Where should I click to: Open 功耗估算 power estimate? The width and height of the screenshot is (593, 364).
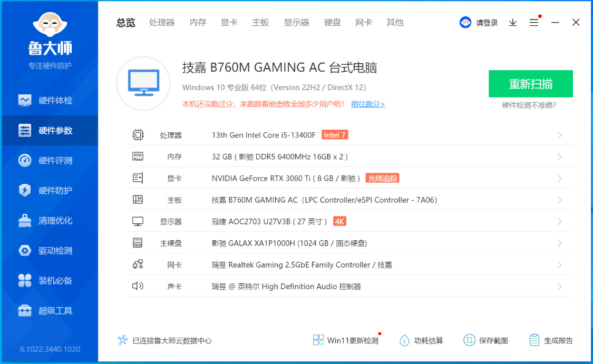[x=421, y=340]
